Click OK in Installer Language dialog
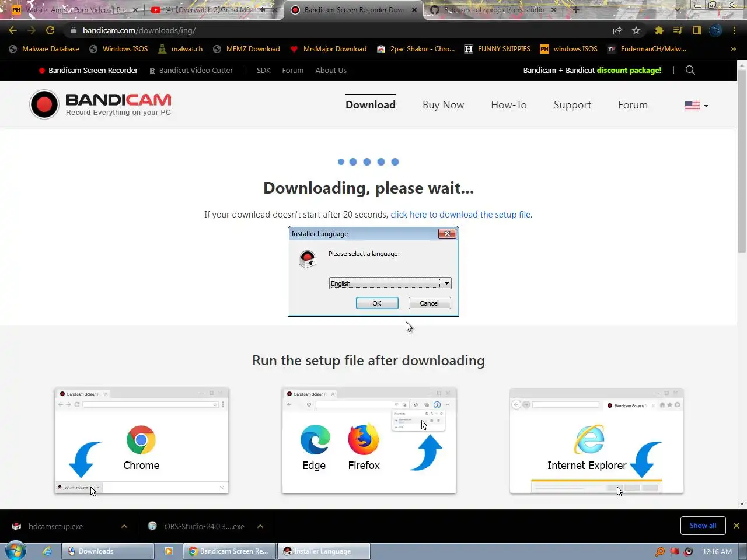747x560 pixels. (377, 303)
